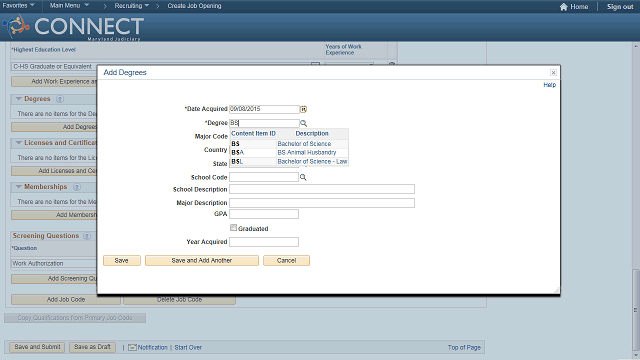Click the Sign out link
The height and width of the screenshot is (360, 640).
tap(620, 7)
